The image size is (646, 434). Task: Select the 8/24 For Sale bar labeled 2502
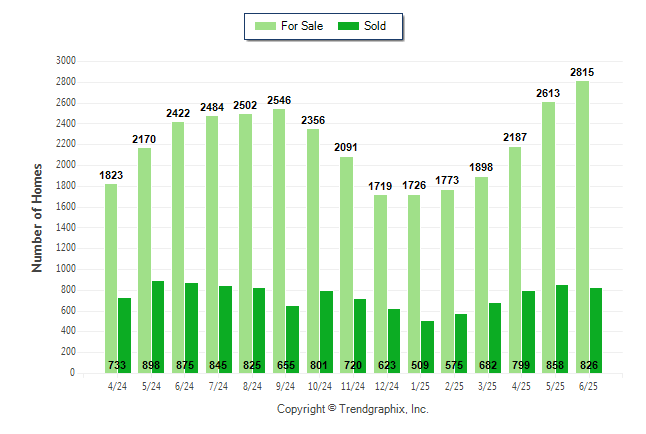click(246, 243)
